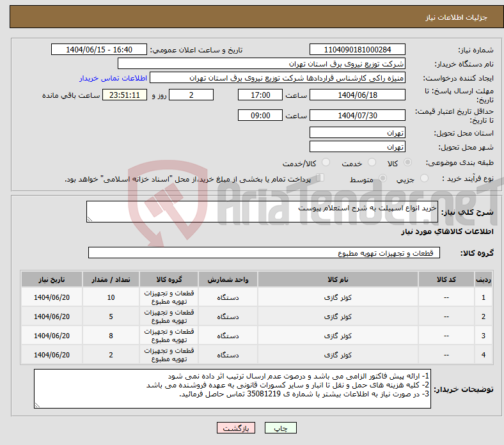Click the resize grip of buyer notes area
The height and width of the screenshot is (445, 504).
(x=37, y=405)
